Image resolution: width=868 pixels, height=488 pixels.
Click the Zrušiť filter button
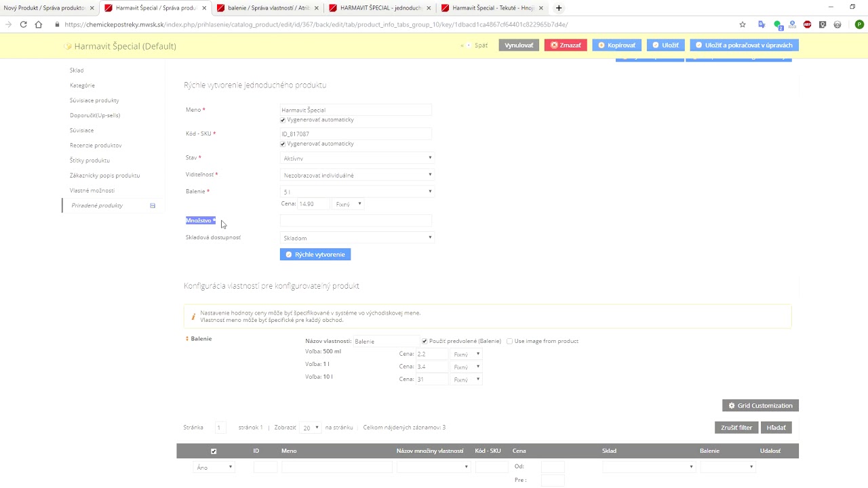[736, 428]
